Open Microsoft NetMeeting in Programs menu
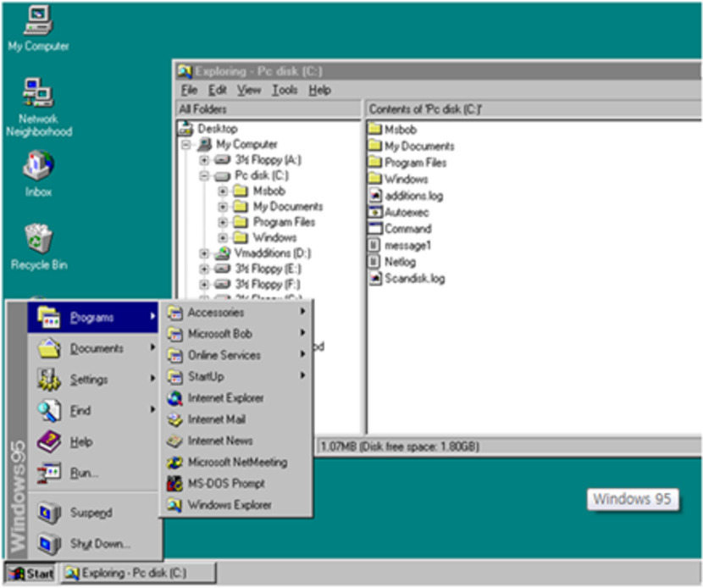This screenshot has height=588, width=703. 236,463
